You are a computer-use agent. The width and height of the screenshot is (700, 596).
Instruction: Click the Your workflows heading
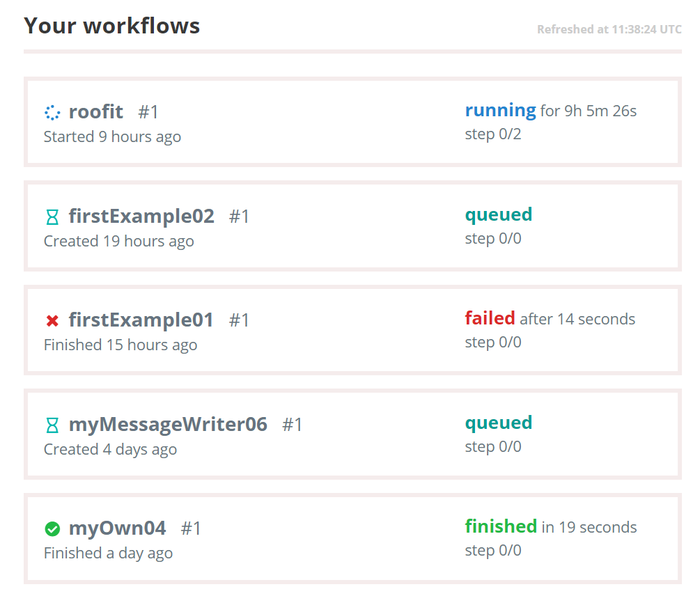pos(112,26)
